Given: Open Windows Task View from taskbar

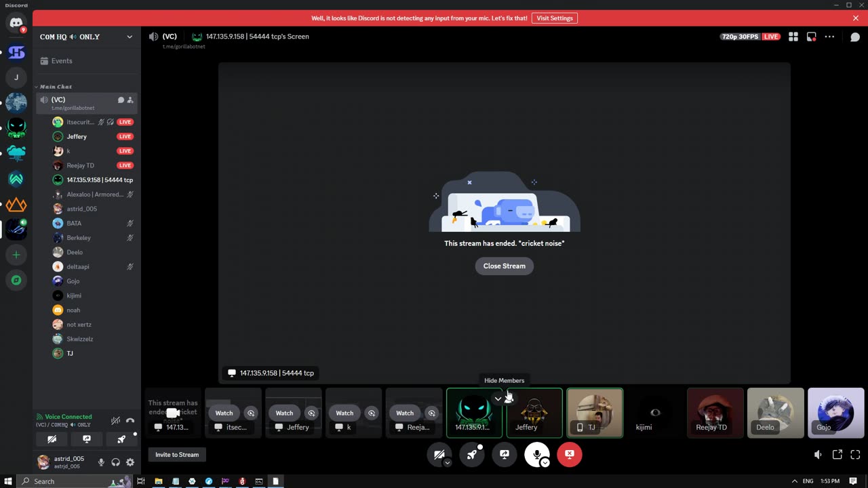Looking at the screenshot, I should [141, 481].
